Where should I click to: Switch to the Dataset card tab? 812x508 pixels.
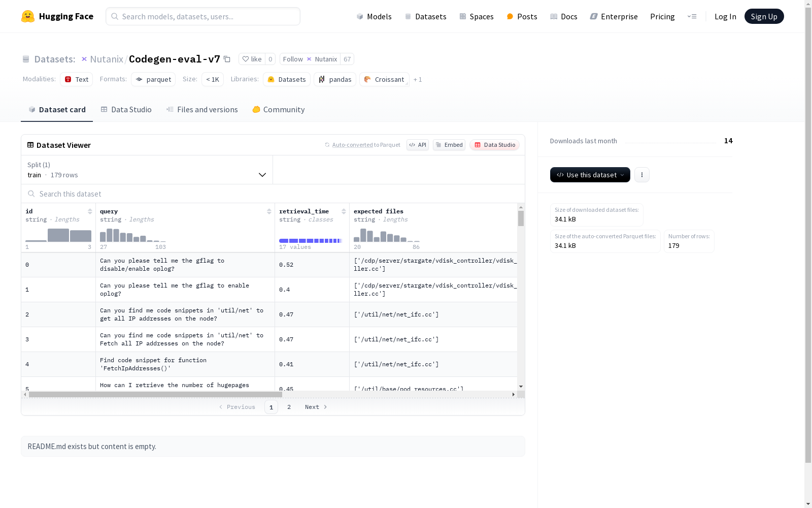[x=57, y=110]
